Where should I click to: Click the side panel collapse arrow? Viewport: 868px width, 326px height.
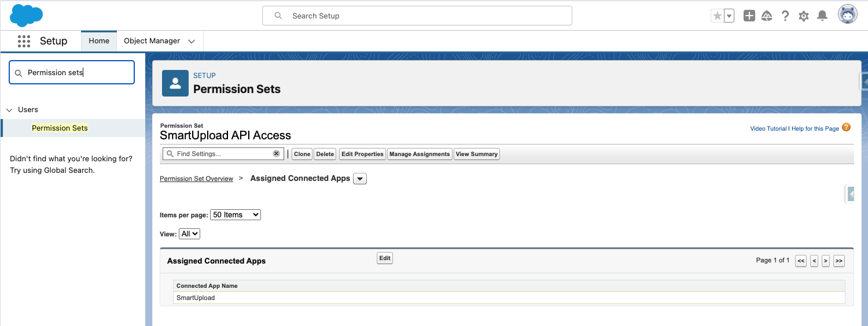(851, 194)
